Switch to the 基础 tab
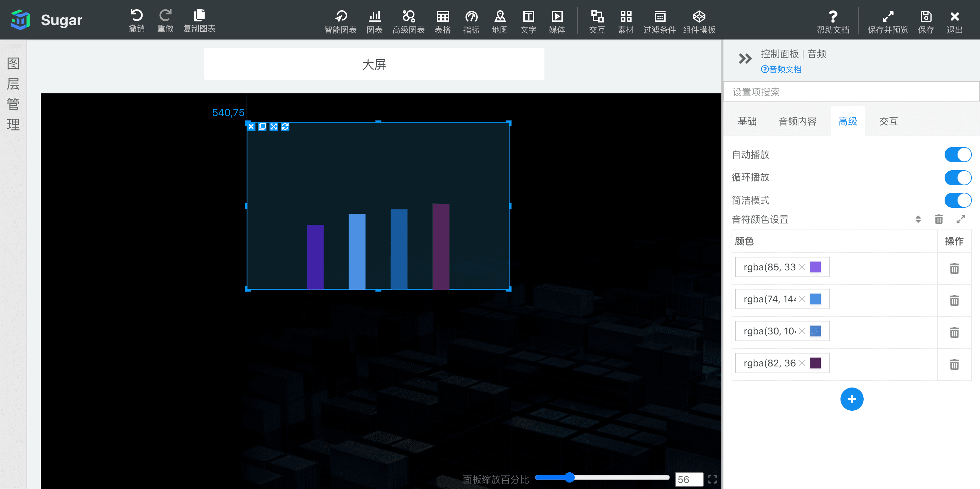 coord(747,121)
